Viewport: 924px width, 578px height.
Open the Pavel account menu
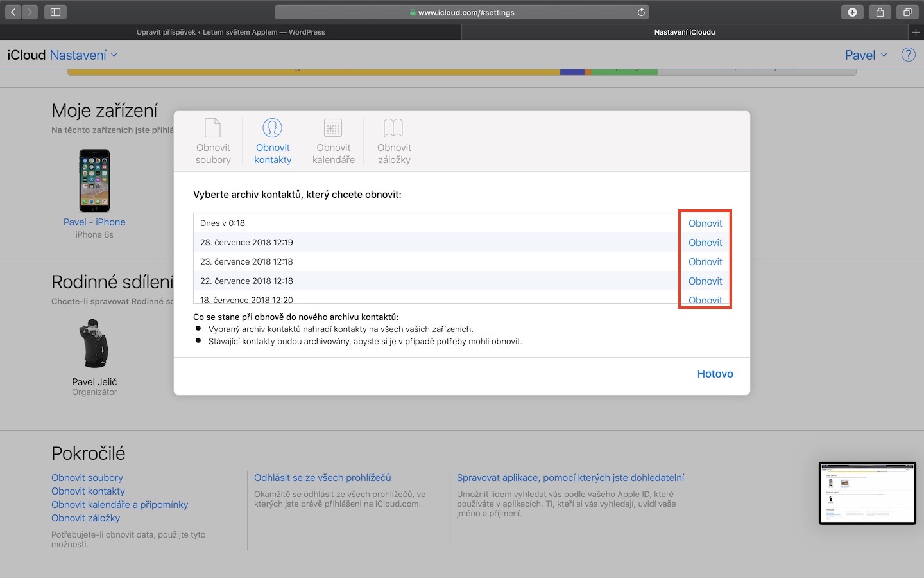click(866, 55)
